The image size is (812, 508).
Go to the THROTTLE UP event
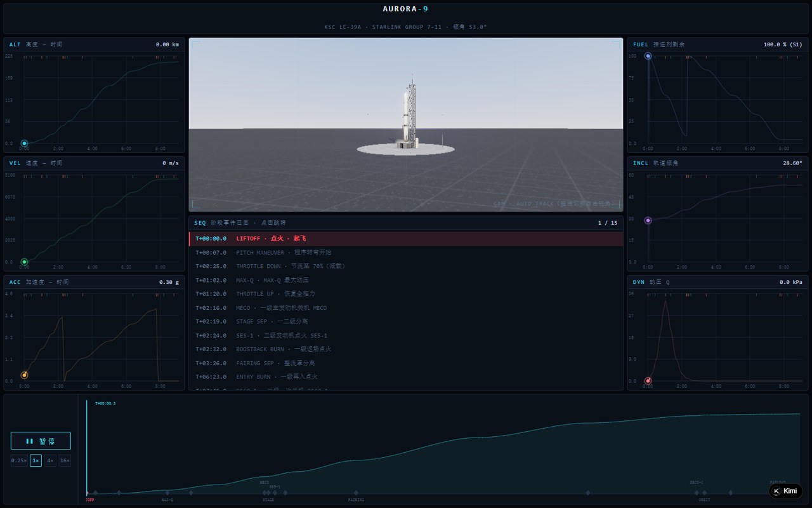click(406, 294)
